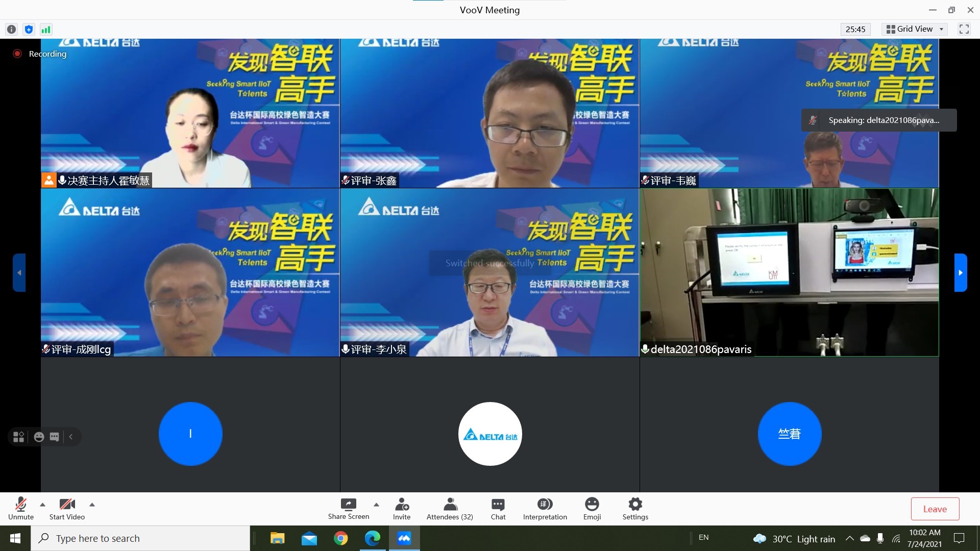Click Share Screen
Screen dimensions: 980x551
pos(349,509)
